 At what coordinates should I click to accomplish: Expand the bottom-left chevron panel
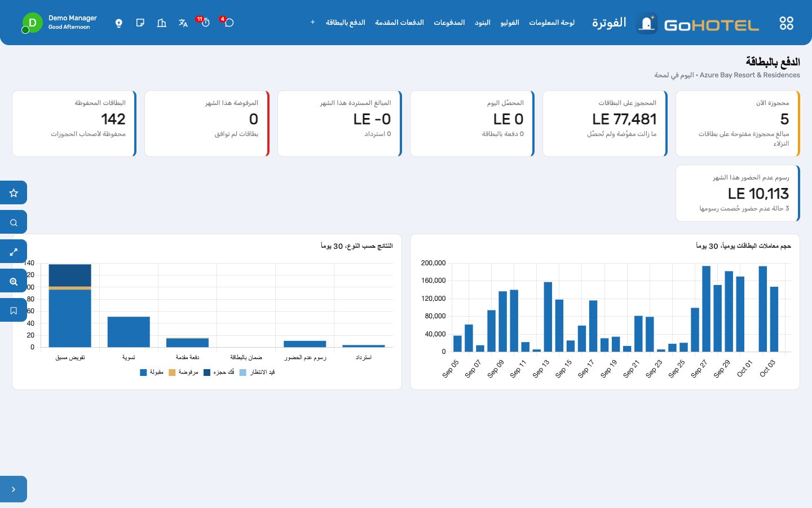(14, 489)
